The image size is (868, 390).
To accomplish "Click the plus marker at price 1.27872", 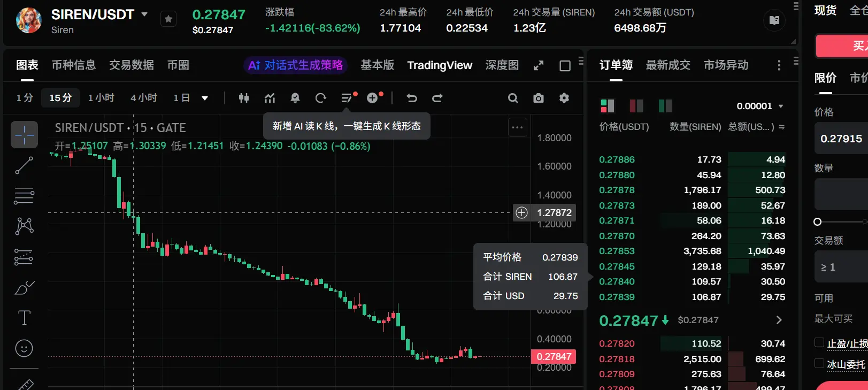I will [521, 212].
